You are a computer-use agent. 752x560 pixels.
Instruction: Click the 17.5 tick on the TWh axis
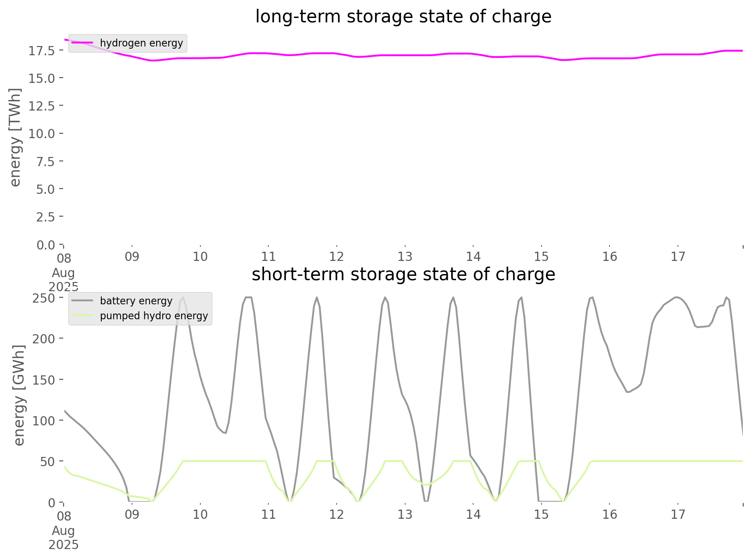42,51
